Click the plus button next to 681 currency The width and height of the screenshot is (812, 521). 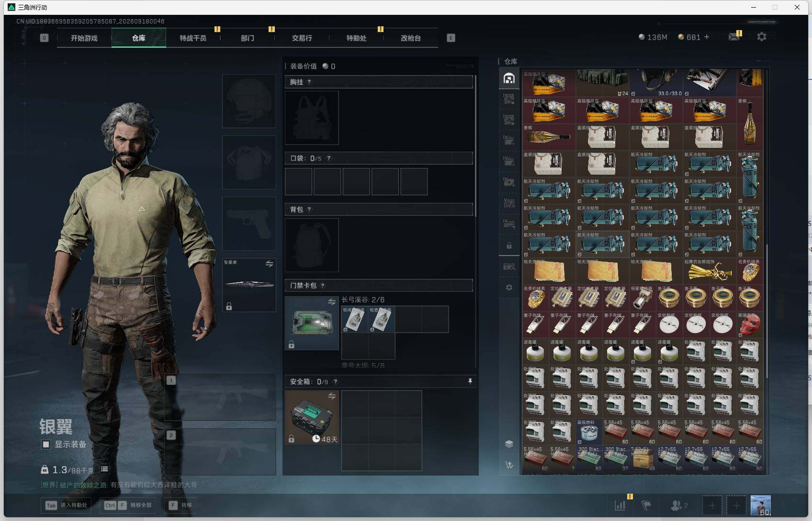tap(707, 37)
